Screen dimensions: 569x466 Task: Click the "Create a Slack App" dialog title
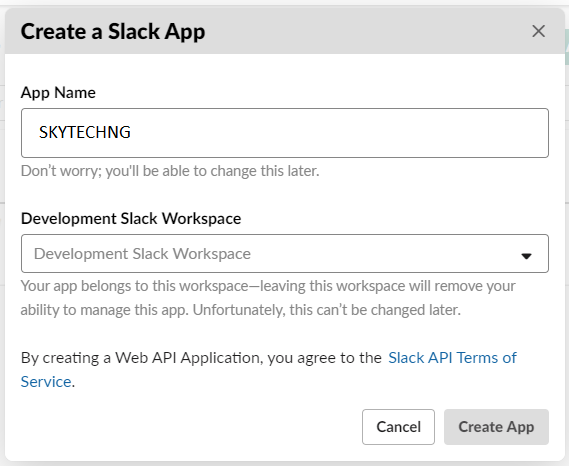(x=113, y=32)
